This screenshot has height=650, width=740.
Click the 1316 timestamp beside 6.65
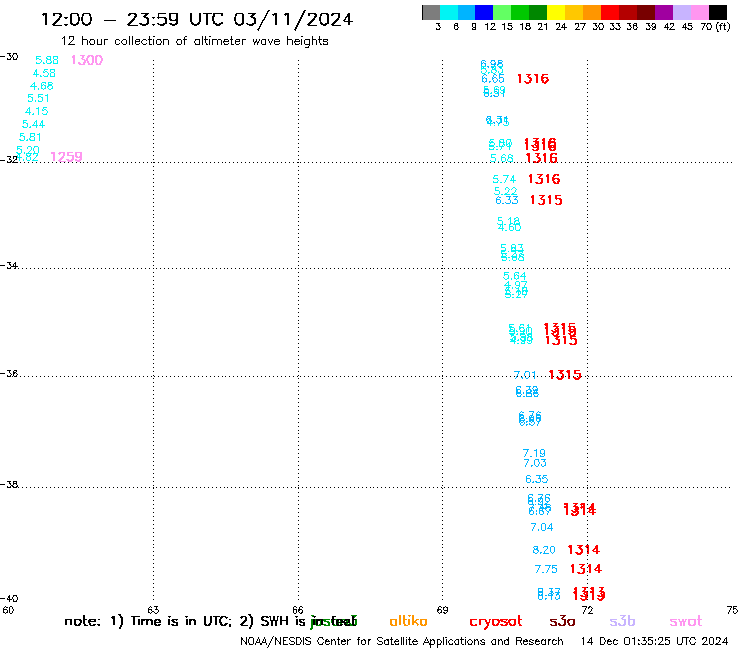(533, 79)
